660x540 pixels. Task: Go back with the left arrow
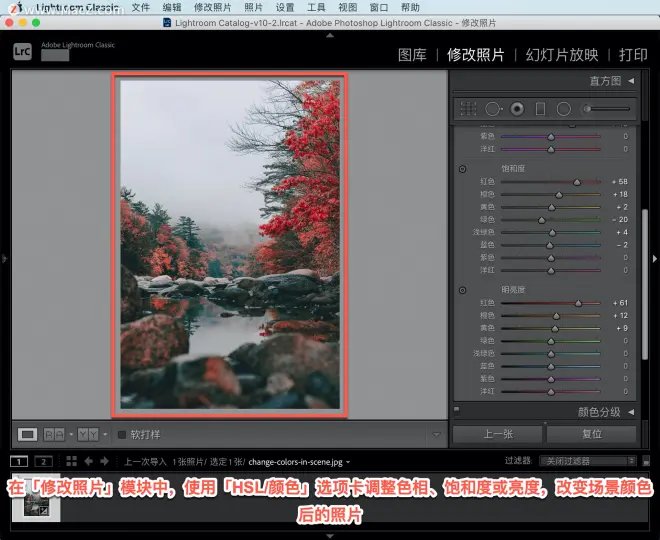[88, 461]
